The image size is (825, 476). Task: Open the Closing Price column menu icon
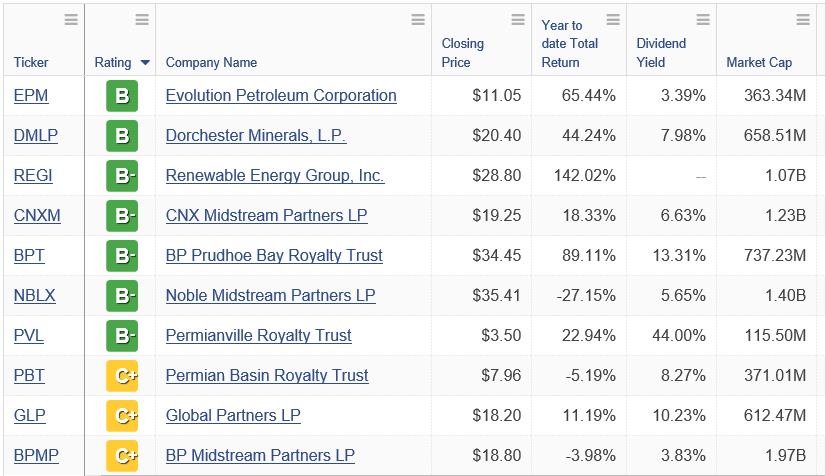(x=518, y=20)
